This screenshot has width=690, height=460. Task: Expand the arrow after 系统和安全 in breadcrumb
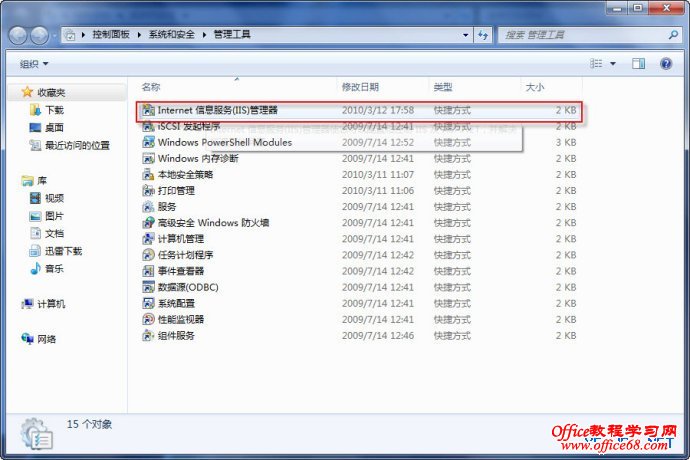click(x=204, y=35)
